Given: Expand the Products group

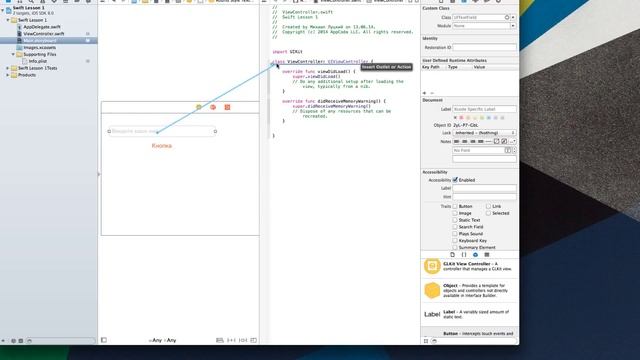Looking at the screenshot, I should 8,75.
